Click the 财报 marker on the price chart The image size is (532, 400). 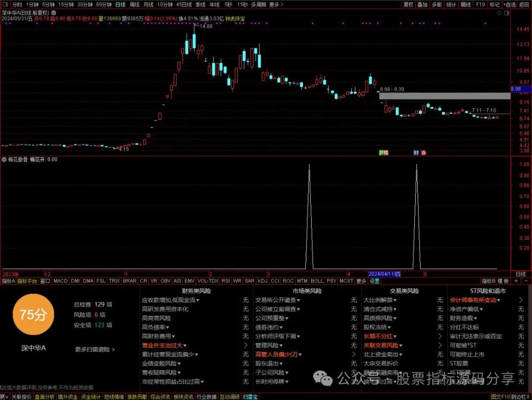click(383, 153)
